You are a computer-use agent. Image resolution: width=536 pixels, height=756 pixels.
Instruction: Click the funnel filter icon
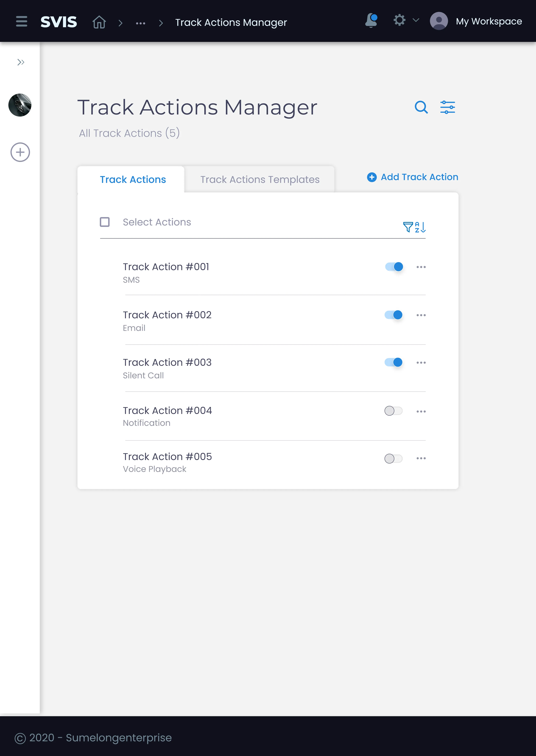pos(408,227)
